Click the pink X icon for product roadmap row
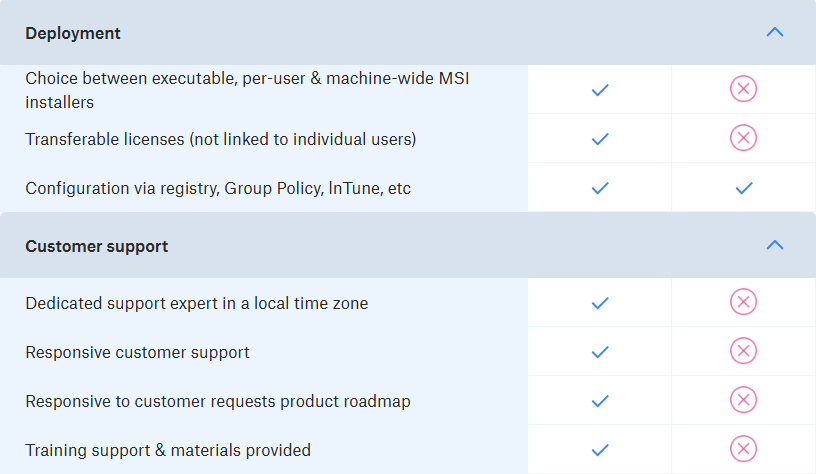Viewport: 816px width, 474px height. click(743, 400)
